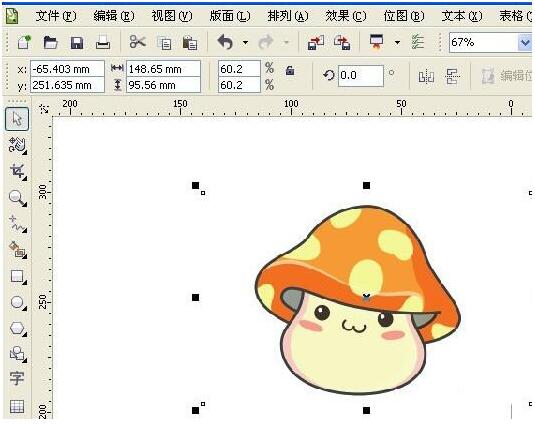This screenshot has height=425, width=535.
Task: Expand the undo history dropdown arrow
Action: (245, 43)
